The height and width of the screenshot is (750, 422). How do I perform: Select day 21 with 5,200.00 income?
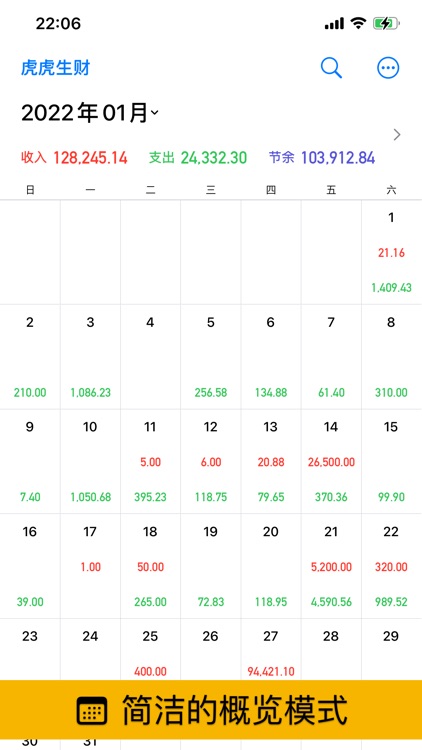click(331, 566)
